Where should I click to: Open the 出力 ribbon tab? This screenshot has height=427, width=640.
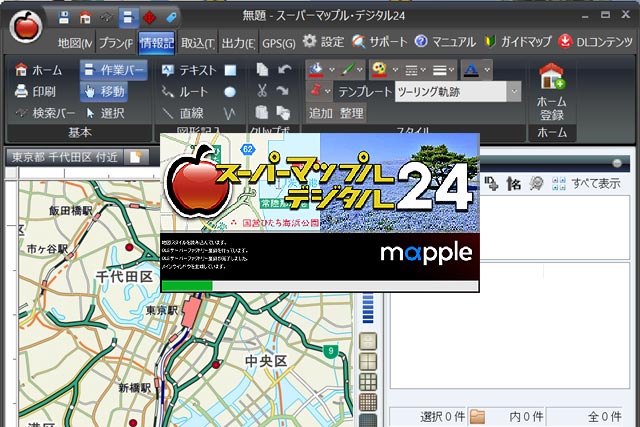[x=238, y=42]
